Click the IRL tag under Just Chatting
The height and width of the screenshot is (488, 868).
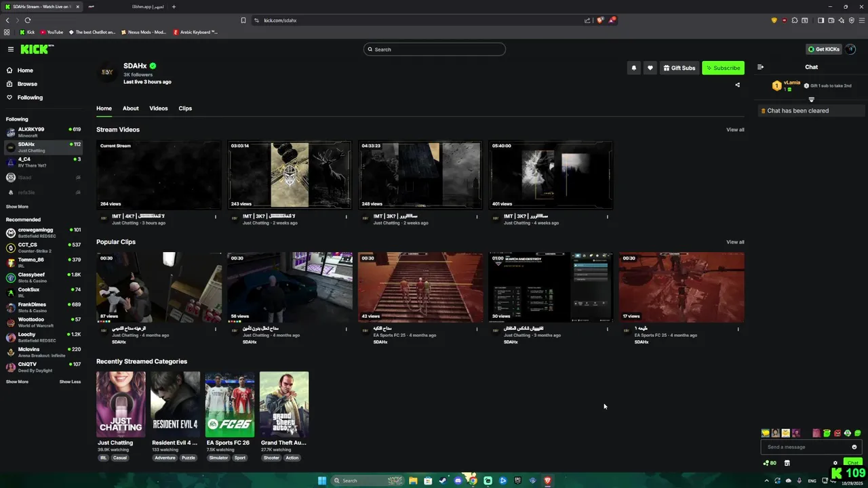click(104, 457)
